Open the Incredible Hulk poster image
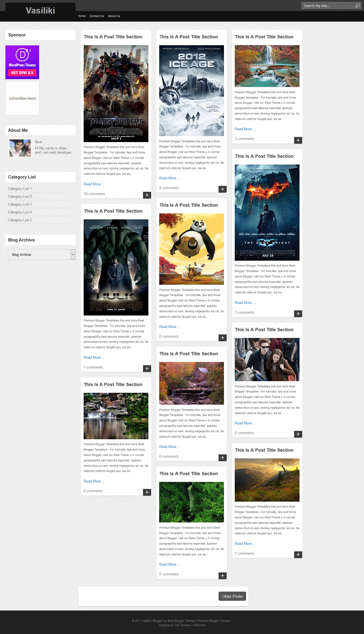 116,267
